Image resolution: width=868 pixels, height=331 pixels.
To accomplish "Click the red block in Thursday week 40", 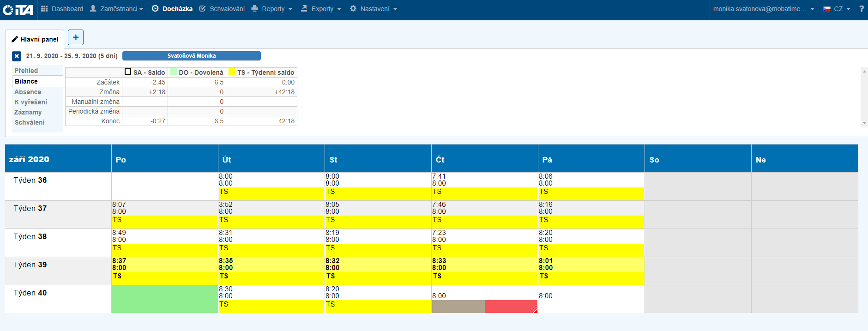I will pos(510,307).
